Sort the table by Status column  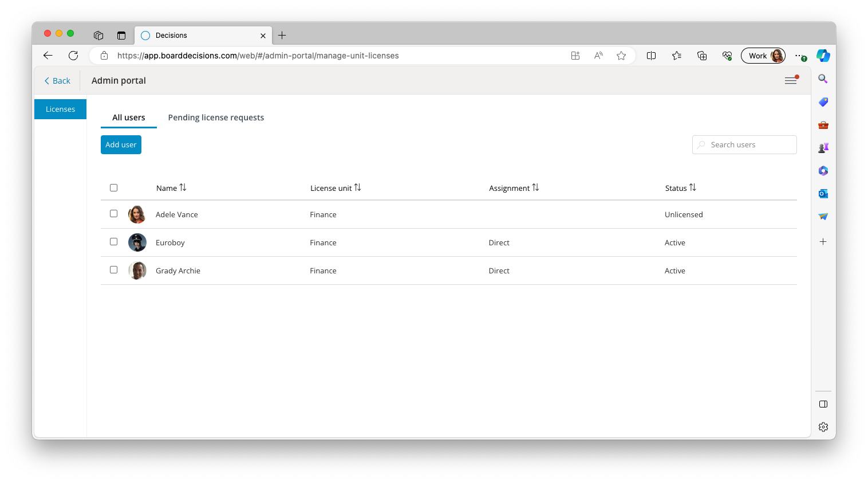pos(680,187)
